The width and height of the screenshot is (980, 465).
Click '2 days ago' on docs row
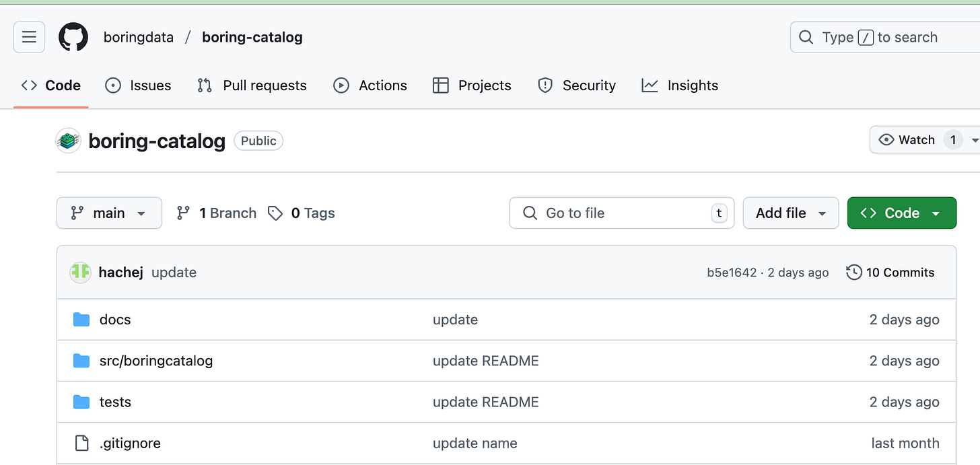[x=904, y=320]
